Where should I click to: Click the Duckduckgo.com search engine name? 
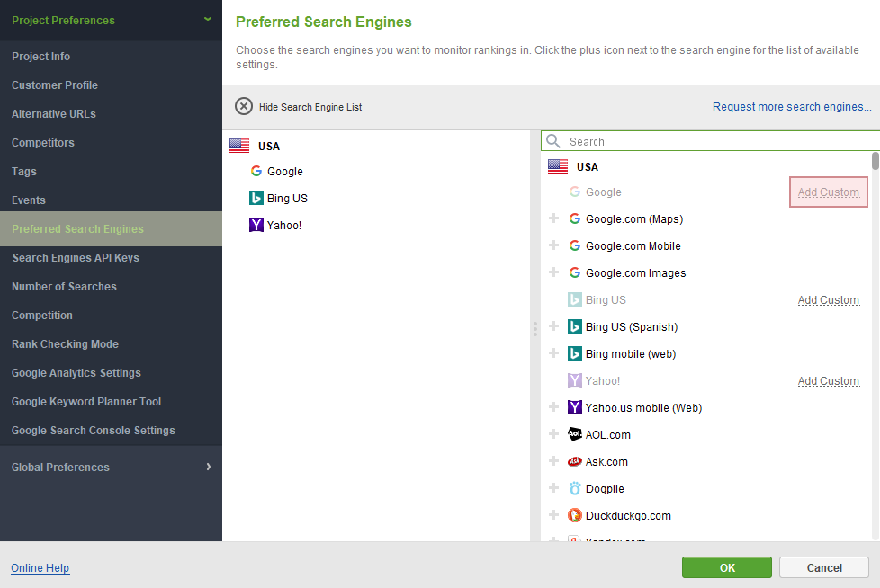[628, 515]
